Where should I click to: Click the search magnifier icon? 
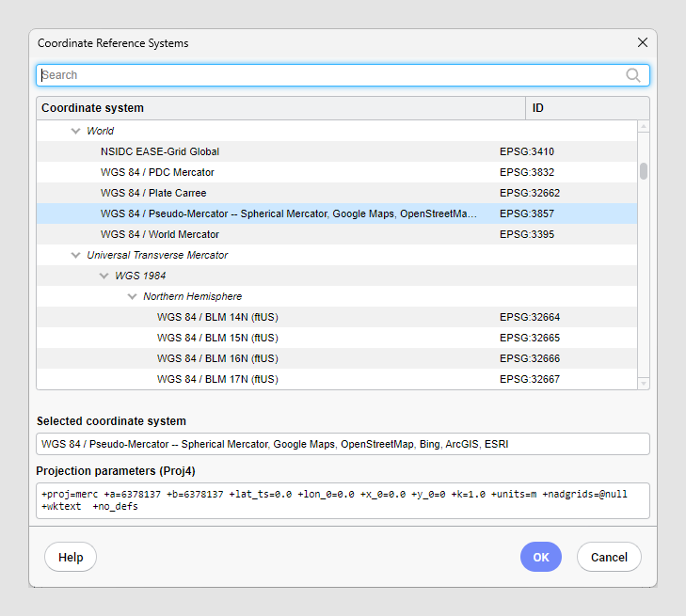click(633, 75)
